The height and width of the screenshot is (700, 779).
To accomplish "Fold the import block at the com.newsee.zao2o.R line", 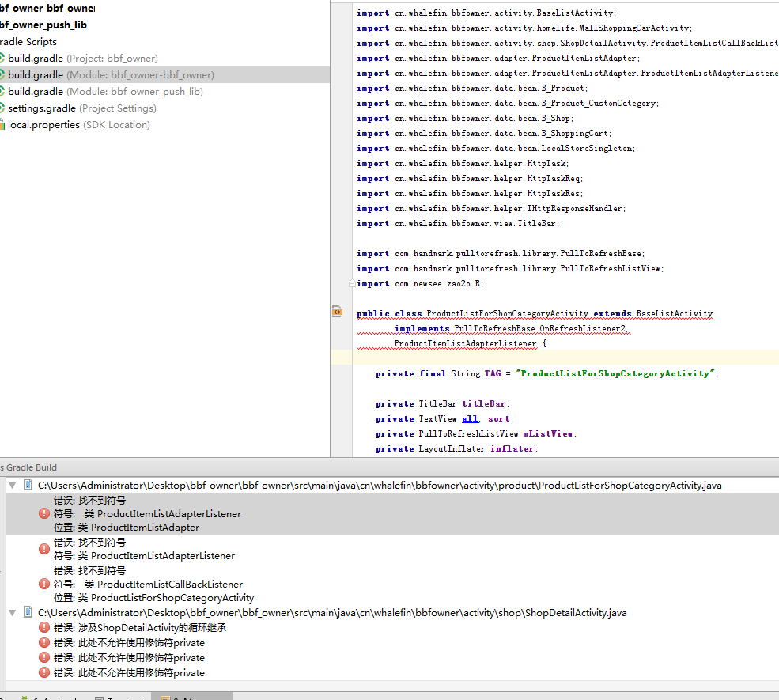I will pos(352,283).
